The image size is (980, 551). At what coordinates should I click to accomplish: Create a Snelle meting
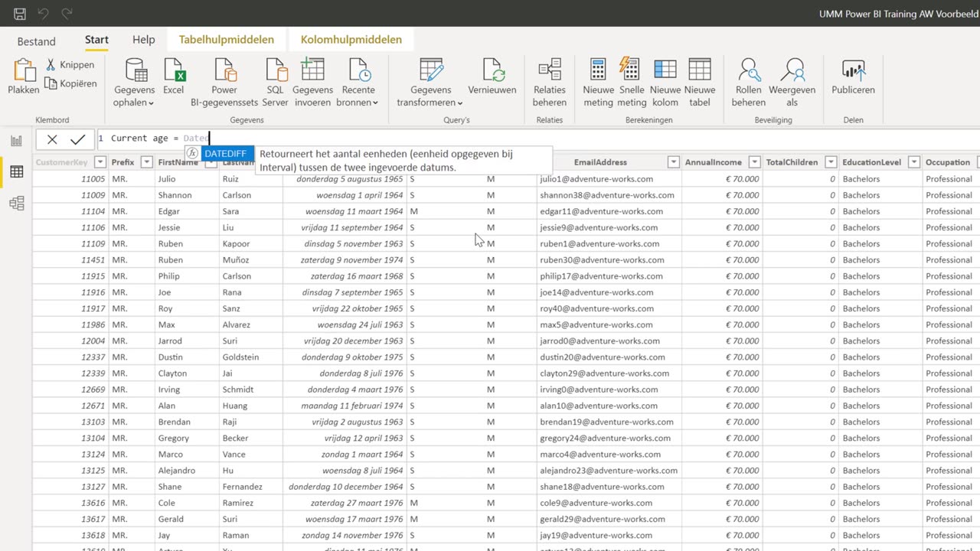(x=632, y=83)
